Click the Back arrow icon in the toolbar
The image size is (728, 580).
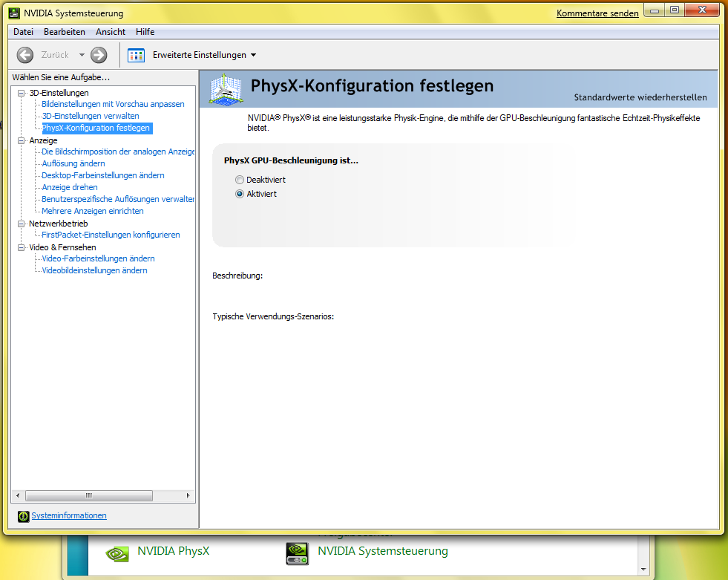[x=25, y=55]
